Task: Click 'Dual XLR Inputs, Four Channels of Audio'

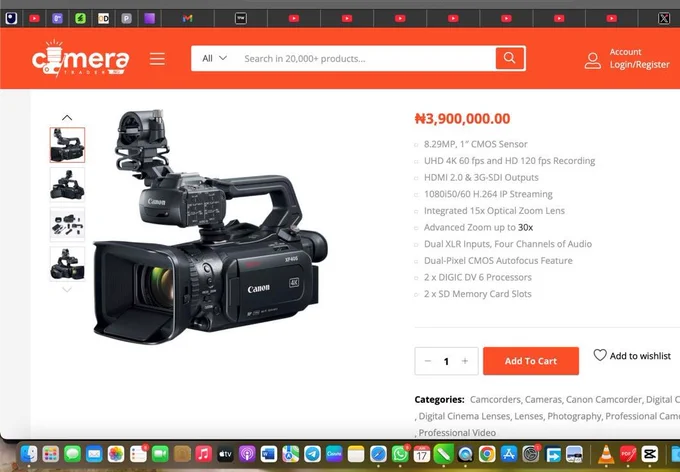Action: [508, 244]
